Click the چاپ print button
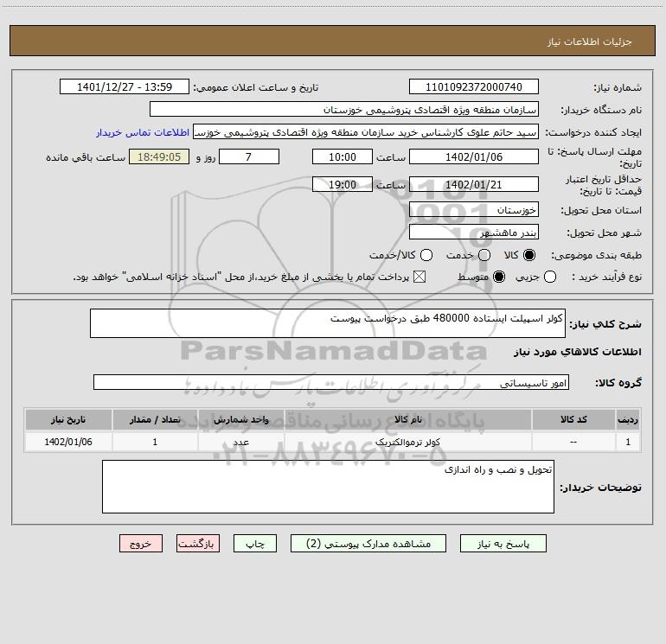Image resolution: width=666 pixels, height=644 pixels. click(255, 544)
